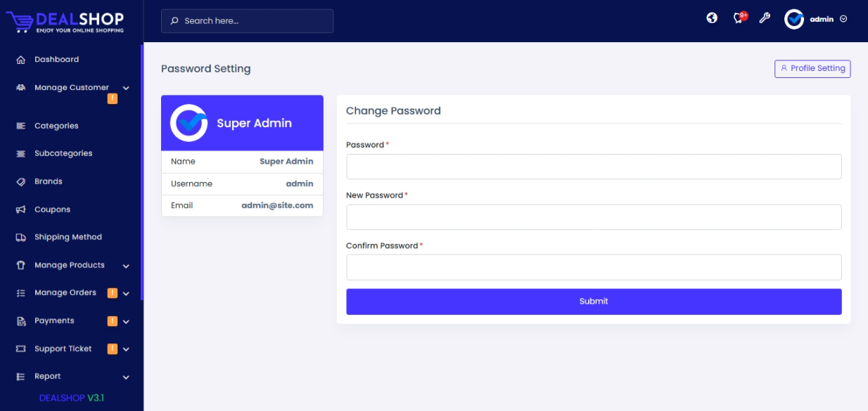This screenshot has height=411, width=868.
Task: Click the Dashboard home icon
Action: (21, 60)
